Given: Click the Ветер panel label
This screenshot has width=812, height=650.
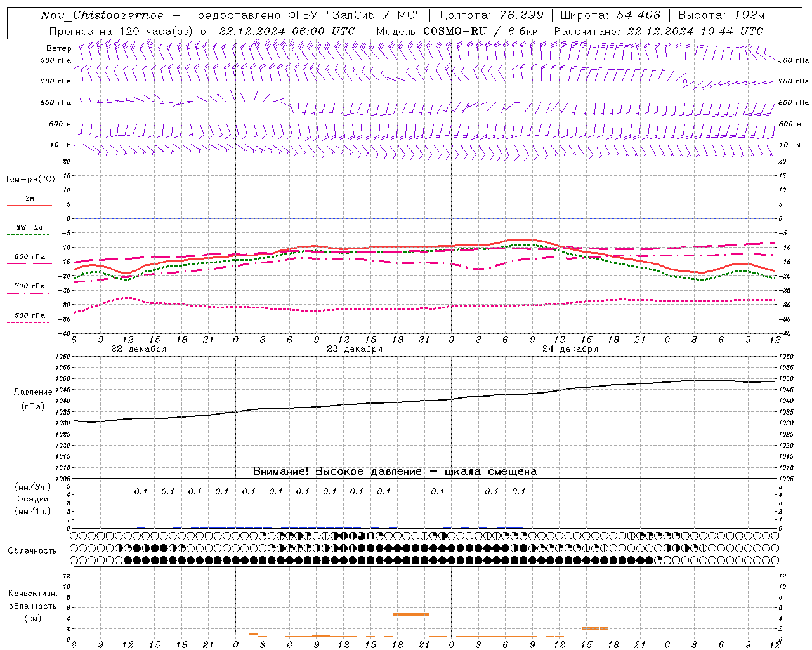Looking at the screenshot, I should tap(58, 48).
